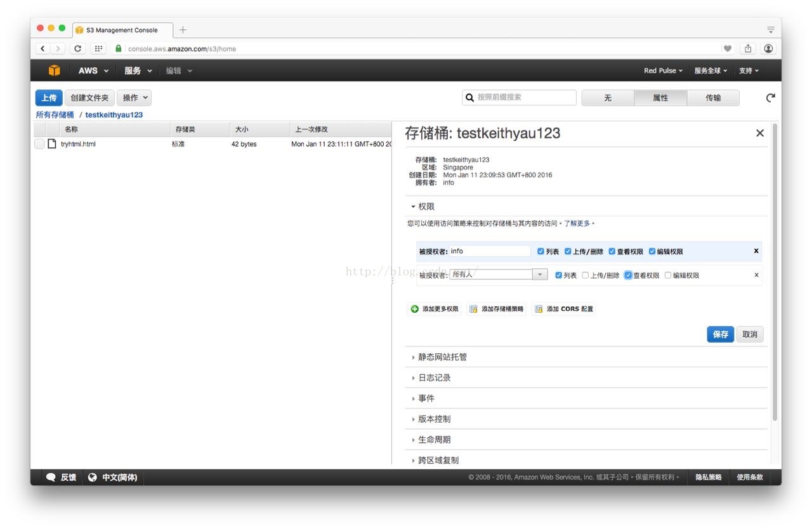Switch to the 属性 view tab
The image size is (812, 529).
point(660,98)
